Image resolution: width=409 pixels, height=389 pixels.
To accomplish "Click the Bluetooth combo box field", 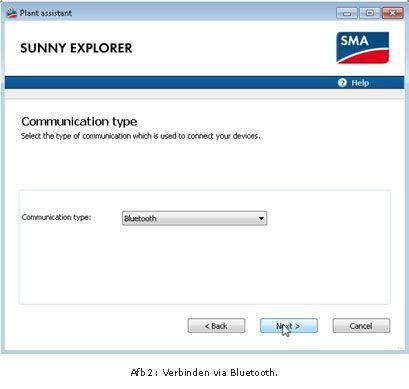I will coord(194,218).
